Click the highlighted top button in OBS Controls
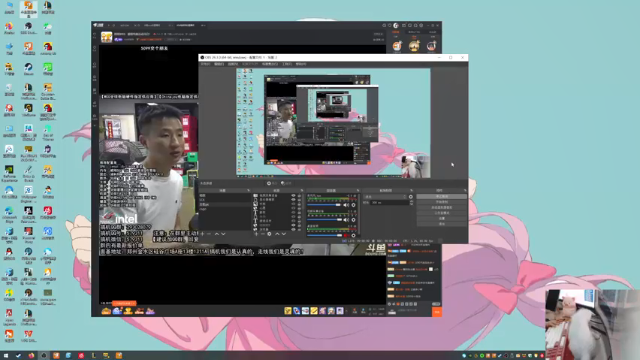Viewport: 640px width, 360px height. [442, 196]
